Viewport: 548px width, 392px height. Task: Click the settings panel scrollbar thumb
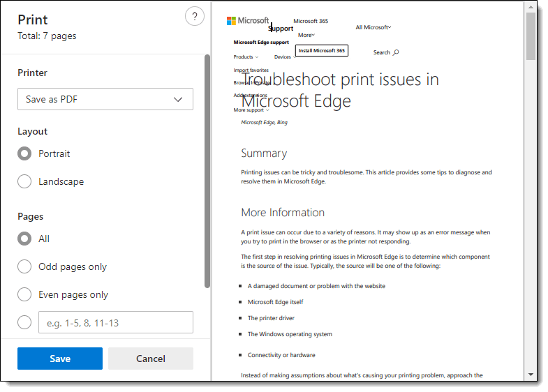point(207,171)
